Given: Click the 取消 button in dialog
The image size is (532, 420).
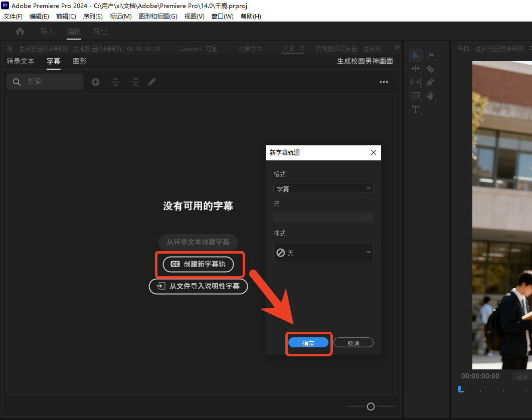Looking at the screenshot, I should [353, 343].
